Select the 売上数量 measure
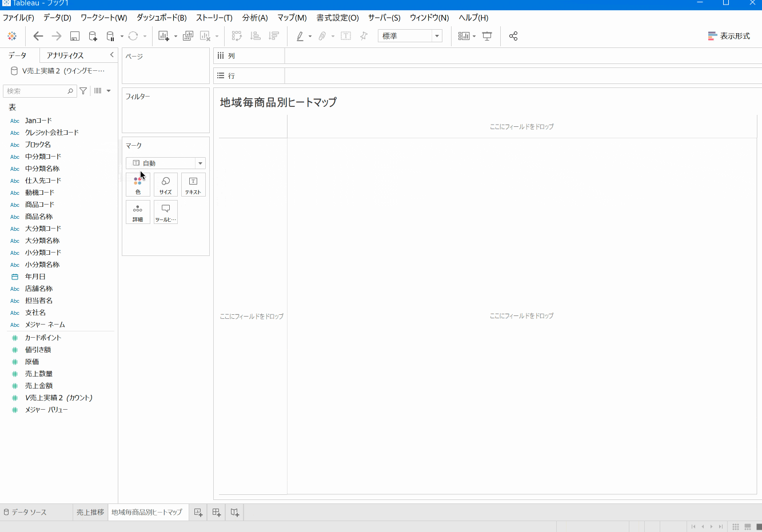This screenshot has height=532, width=762. coord(39,374)
